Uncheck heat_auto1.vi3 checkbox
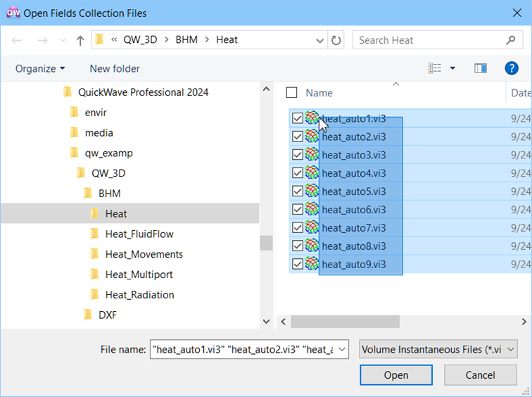 (x=298, y=118)
